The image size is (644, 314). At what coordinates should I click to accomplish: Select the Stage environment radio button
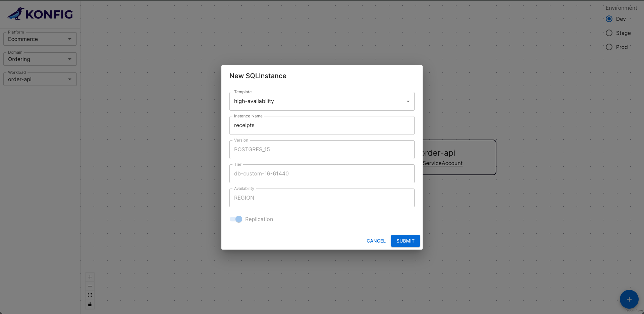(x=609, y=33)
